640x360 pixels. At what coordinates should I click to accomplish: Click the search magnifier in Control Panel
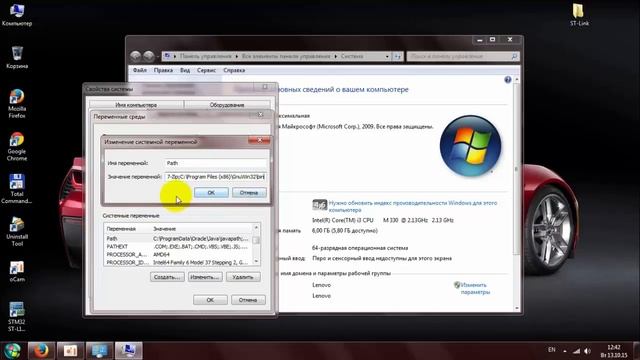tap(514, 56)
